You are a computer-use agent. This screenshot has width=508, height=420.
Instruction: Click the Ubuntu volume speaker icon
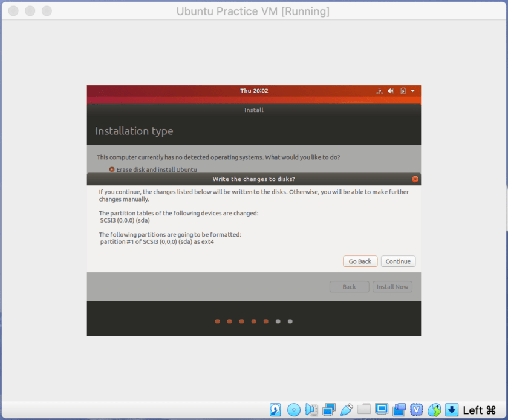click(x=391, y=91)
